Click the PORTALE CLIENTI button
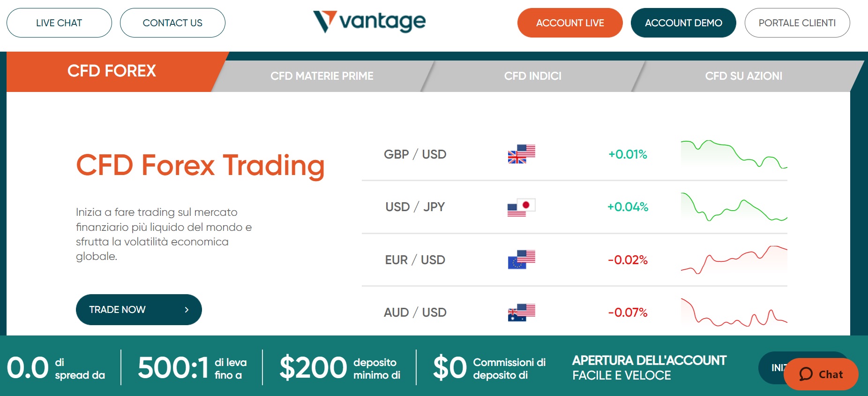Image resolution: width=868 pixels, height=396 pixels. [797, 22]
